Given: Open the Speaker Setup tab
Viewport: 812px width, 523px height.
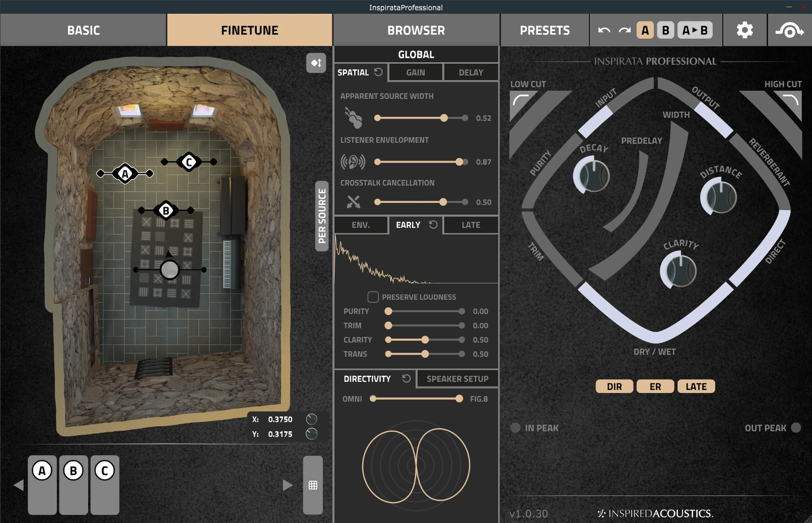Looking at the screenshot, I should click(457, 379).
